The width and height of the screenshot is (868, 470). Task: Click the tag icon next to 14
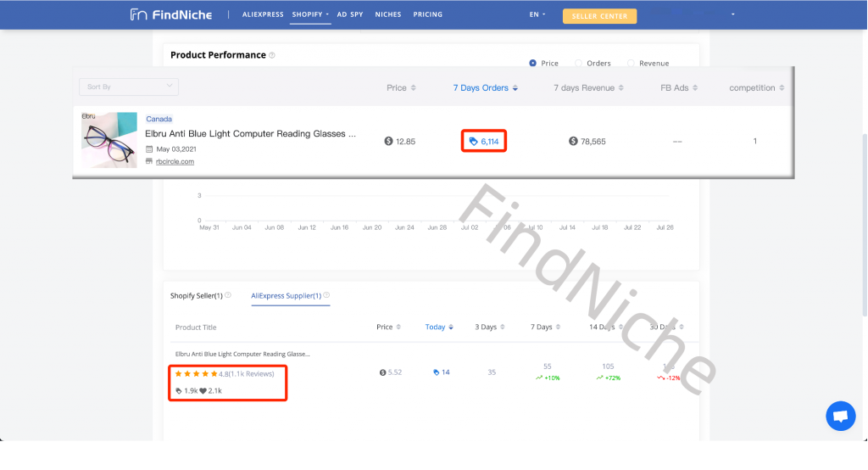[x=437, y=372]
